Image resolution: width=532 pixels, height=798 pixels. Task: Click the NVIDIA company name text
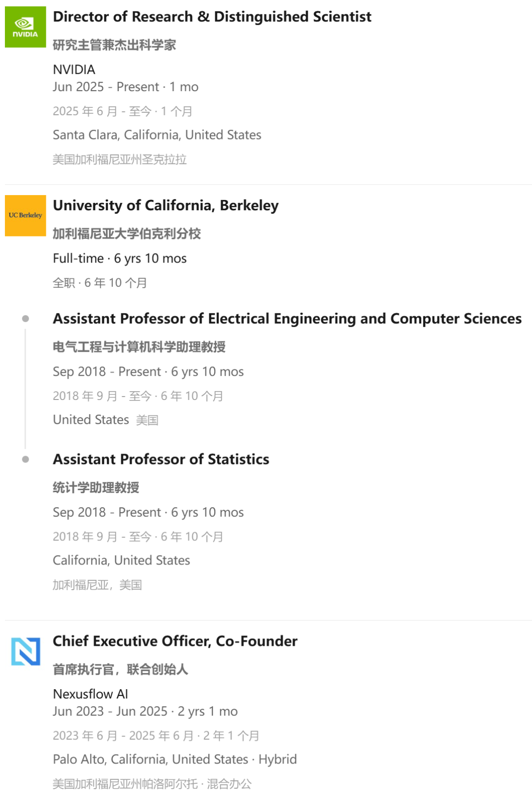tap(74, 69)
